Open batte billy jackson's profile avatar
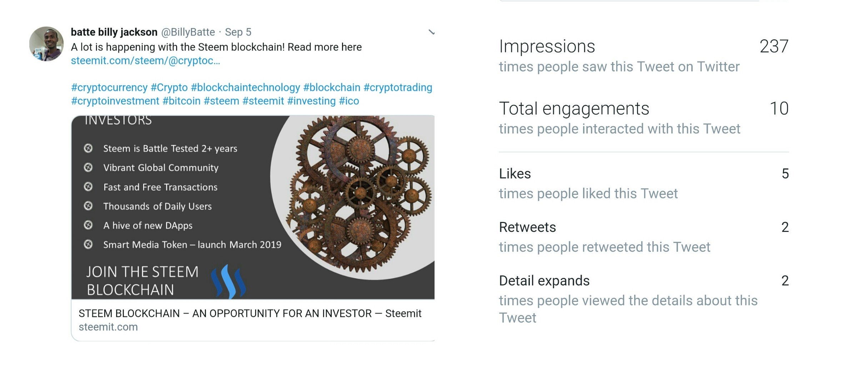Viewport: 868px width, 370px height. 46,44
